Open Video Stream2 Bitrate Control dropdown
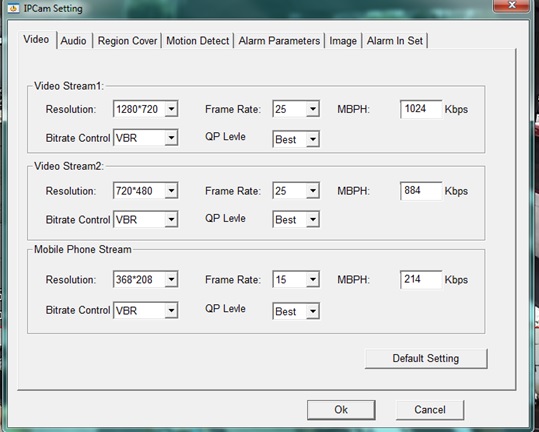Viewport: 539px width, 432px height. coord(145,220)
